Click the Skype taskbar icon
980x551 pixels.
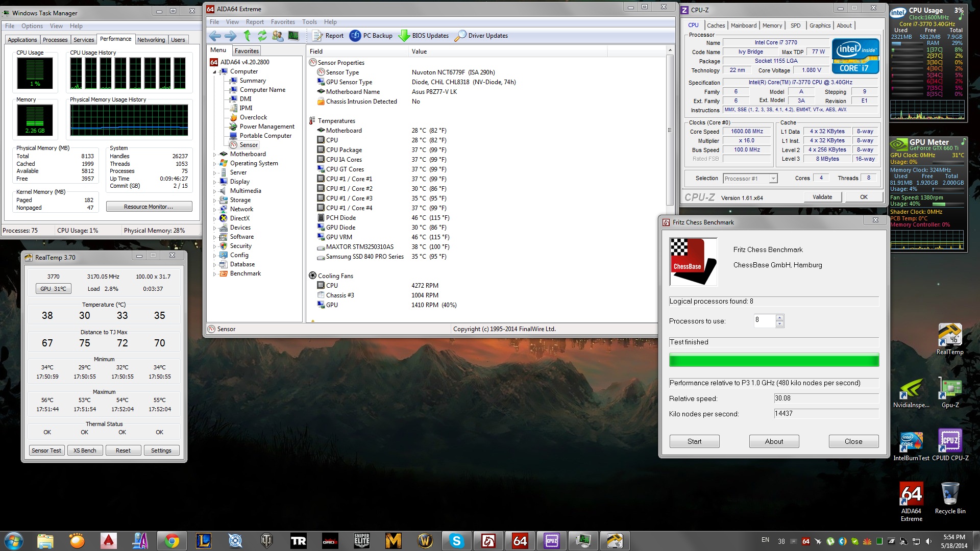(456, 541)
